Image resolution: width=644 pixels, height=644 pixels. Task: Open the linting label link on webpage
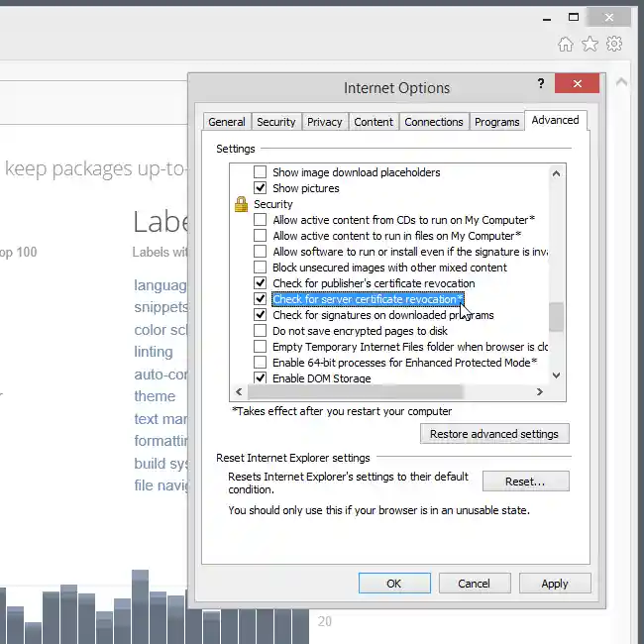154,352
